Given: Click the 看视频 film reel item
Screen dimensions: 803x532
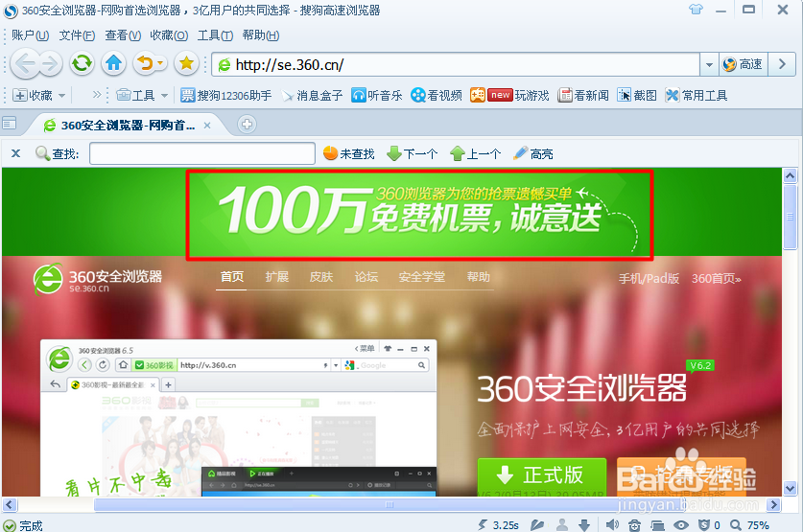Looking at the screenshot, I should pos(437,95).
